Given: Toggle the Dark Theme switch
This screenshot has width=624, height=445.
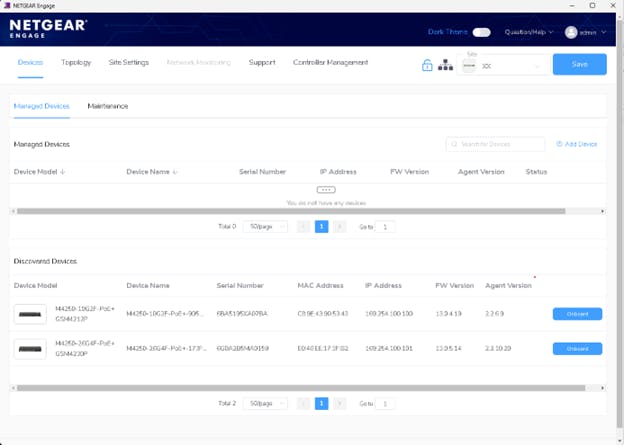Looking at the screenshot, I should click(482, 32).
